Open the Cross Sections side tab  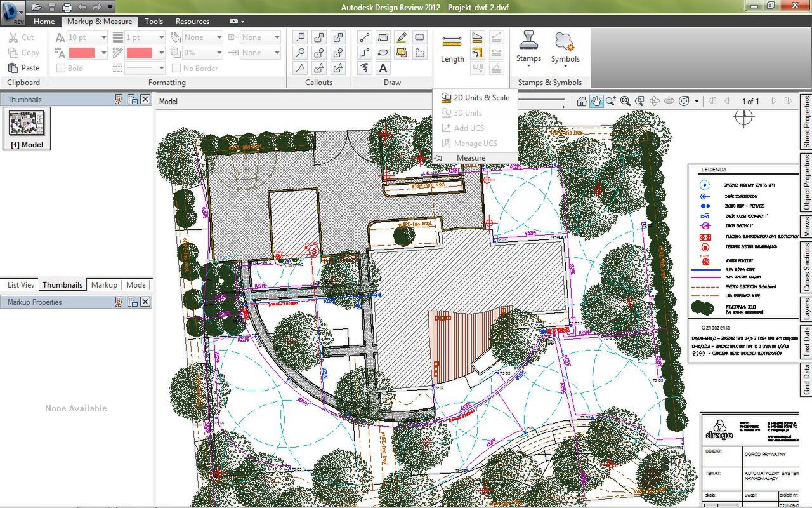806,267
